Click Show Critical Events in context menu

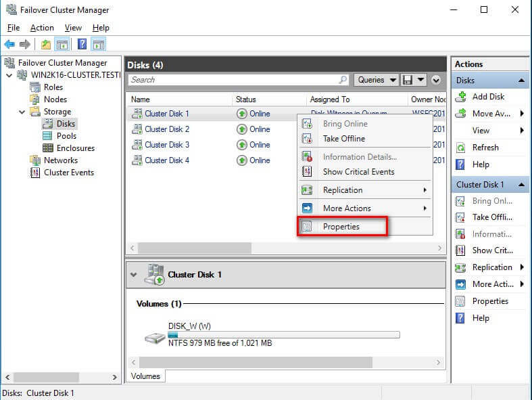[x=358, y=172]
